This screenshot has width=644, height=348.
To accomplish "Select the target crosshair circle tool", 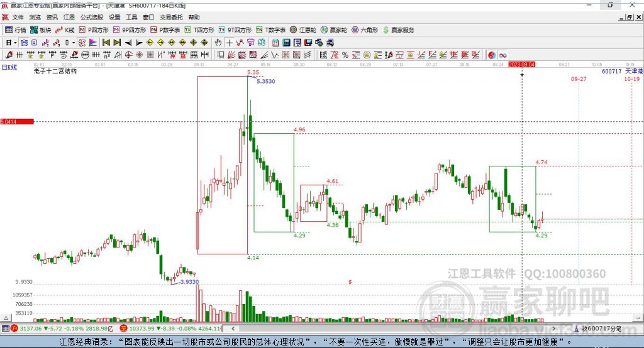I will click(128, 55).
